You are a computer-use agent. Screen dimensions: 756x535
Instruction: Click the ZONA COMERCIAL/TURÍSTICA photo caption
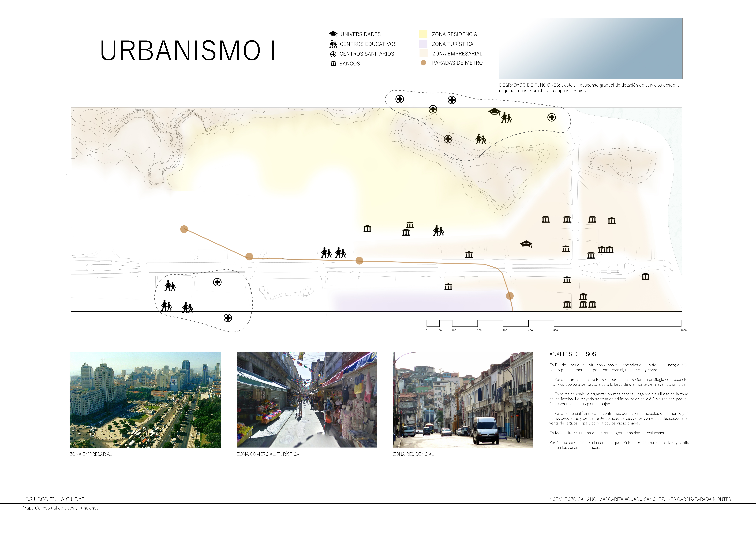tap(268, 454)
